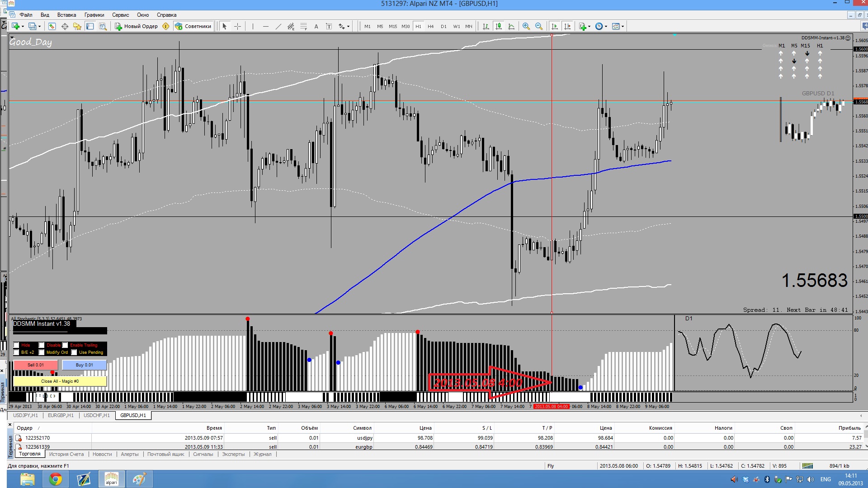This screenshot has height=488, width=868.
Task: Tick the Disable checkbox in DDSMM panel
Action: click(42, 345)
